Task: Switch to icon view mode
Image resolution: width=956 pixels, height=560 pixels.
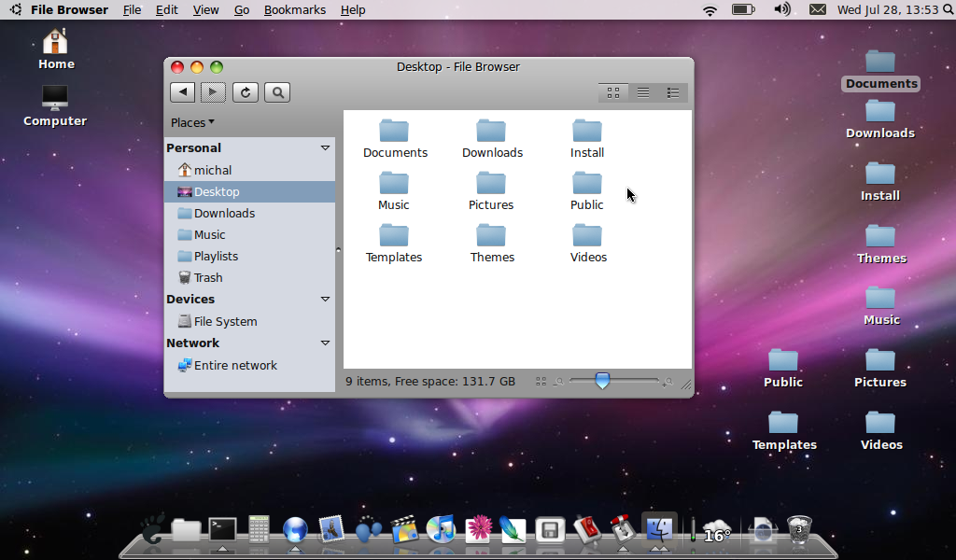Action: point(613,92)
